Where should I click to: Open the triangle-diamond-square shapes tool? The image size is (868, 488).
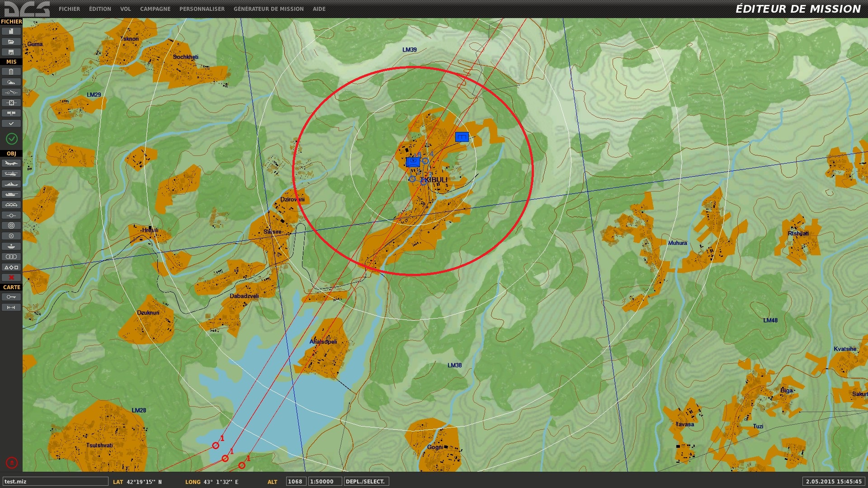coord(11,267)
